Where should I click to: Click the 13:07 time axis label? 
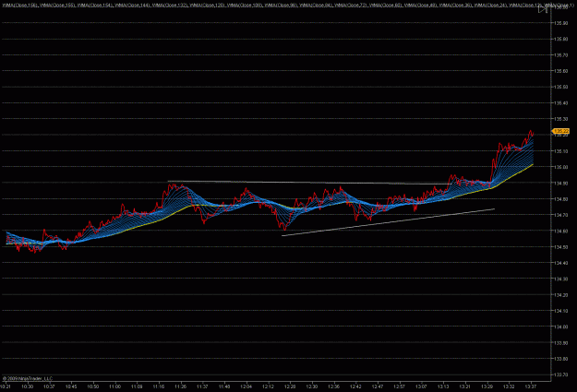421,386
